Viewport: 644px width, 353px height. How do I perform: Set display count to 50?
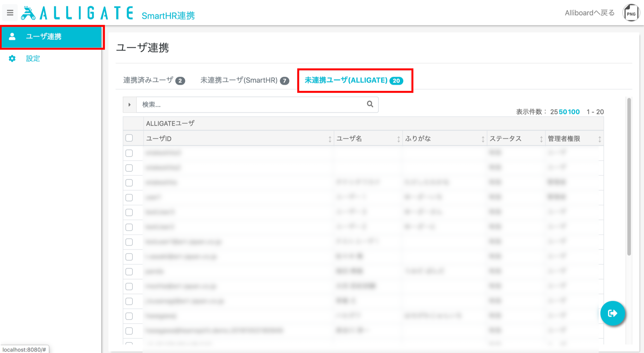point(563,112)
